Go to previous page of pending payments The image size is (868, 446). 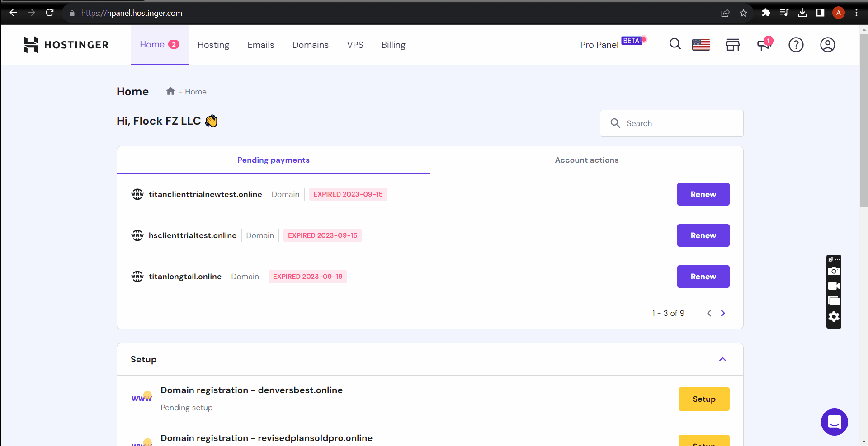point(709,313)
